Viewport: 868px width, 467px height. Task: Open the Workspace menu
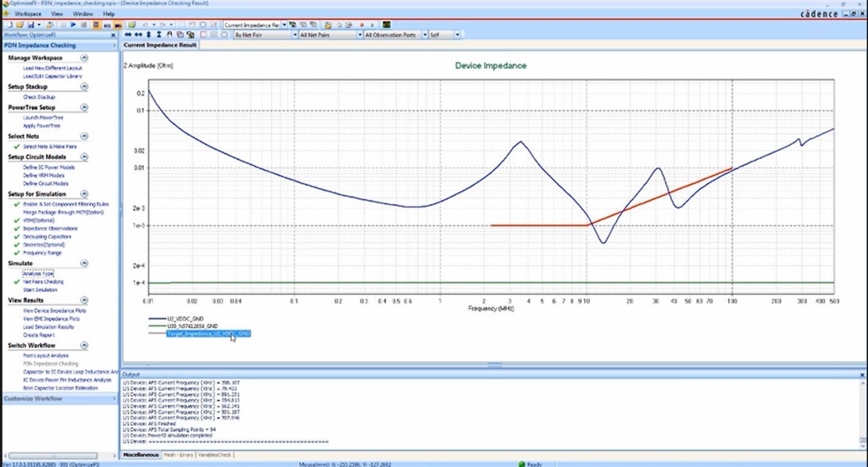[29, 13]
